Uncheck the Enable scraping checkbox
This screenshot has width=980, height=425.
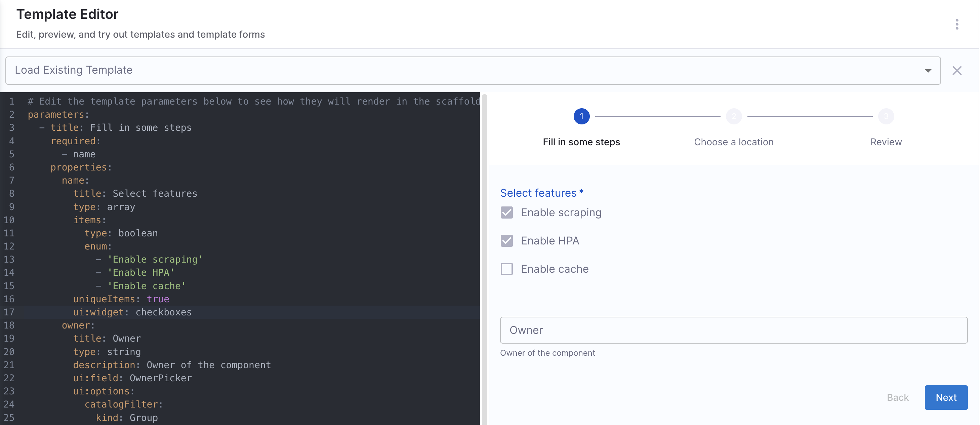click(x=506, y=213)
